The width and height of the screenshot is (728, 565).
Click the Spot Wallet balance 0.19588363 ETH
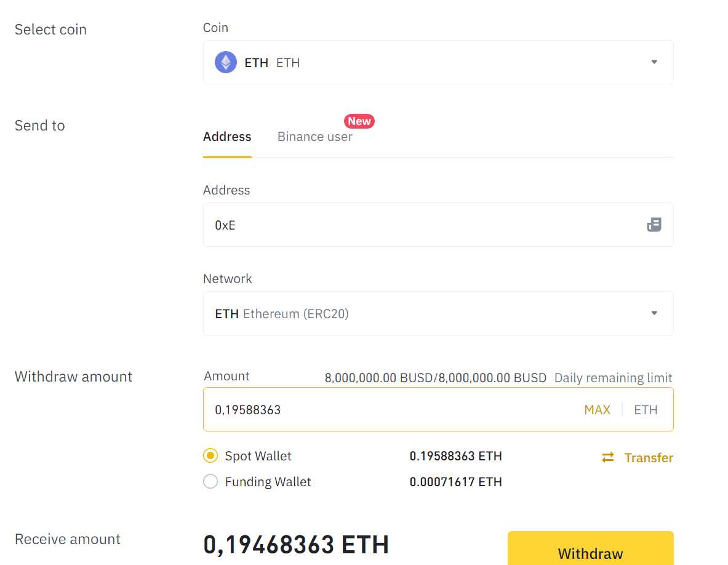(455, 456)
